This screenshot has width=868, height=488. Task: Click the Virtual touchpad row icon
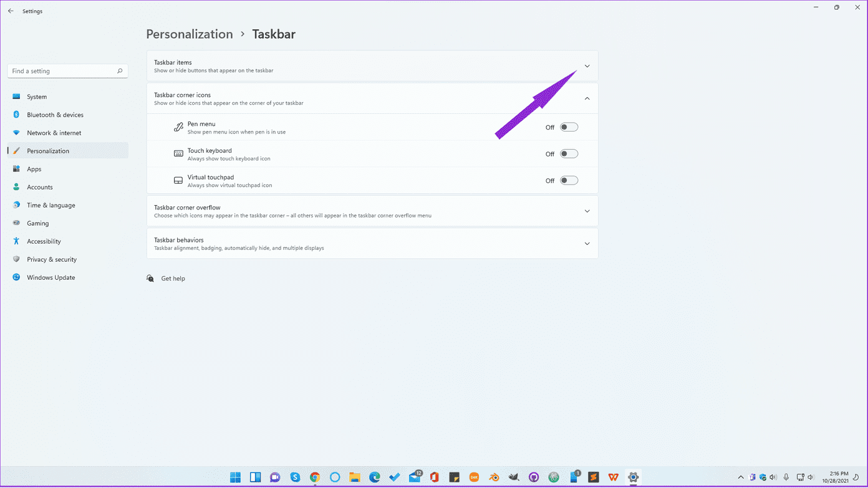[178, 181]
